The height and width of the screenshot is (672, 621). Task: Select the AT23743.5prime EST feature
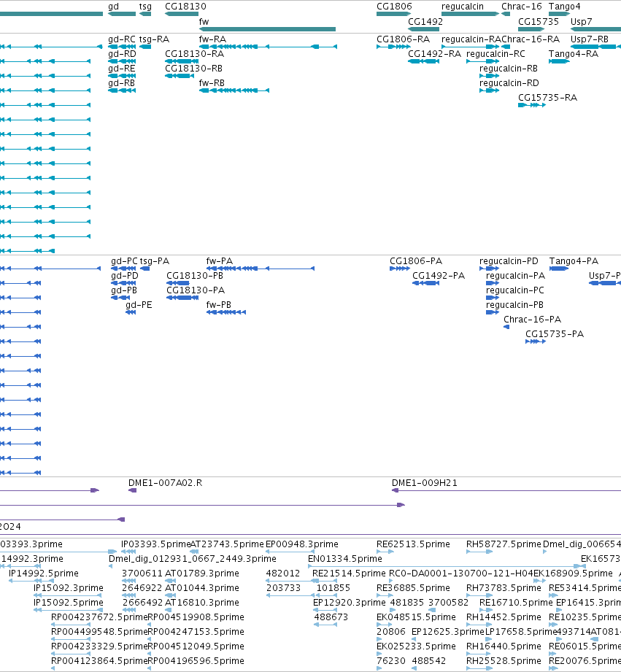(194, 552)
